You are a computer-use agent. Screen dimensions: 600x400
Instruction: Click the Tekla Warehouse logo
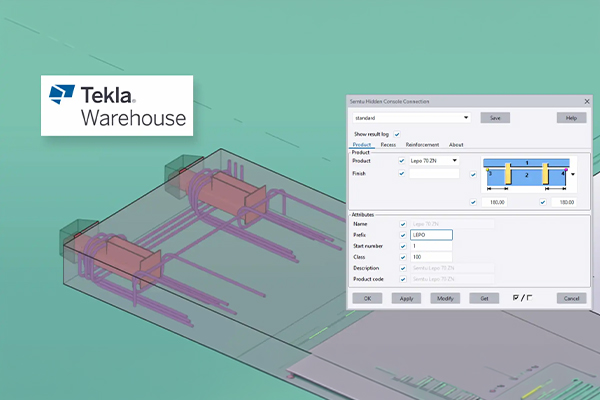[x=118, y=106]
